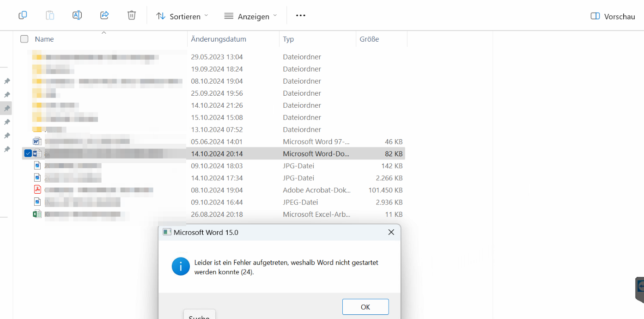The image size is (644, 319).
Task: Click the Excel workbook file icon
Action: (37, 214)
